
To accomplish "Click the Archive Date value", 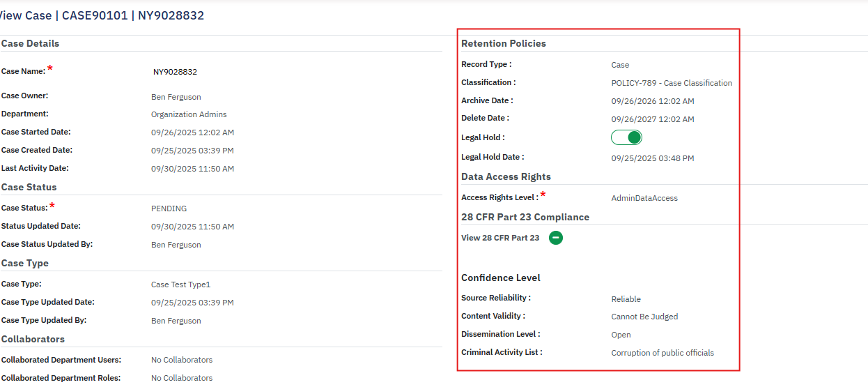I will pos(653,101).
